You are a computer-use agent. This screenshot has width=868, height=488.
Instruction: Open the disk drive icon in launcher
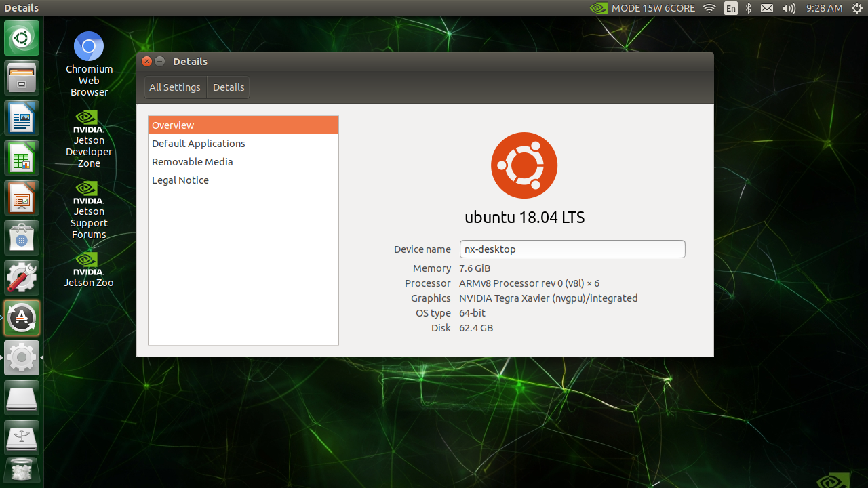tap(22, 398)
